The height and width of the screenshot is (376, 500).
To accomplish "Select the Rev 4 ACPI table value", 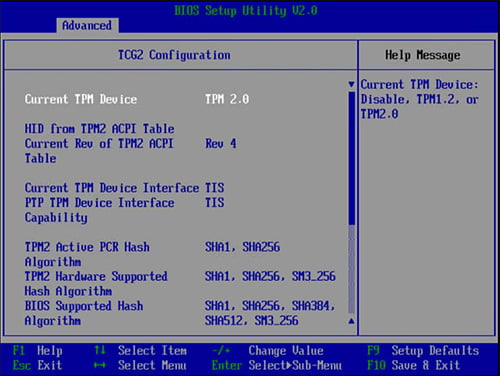I will click(x=221, y=144).
